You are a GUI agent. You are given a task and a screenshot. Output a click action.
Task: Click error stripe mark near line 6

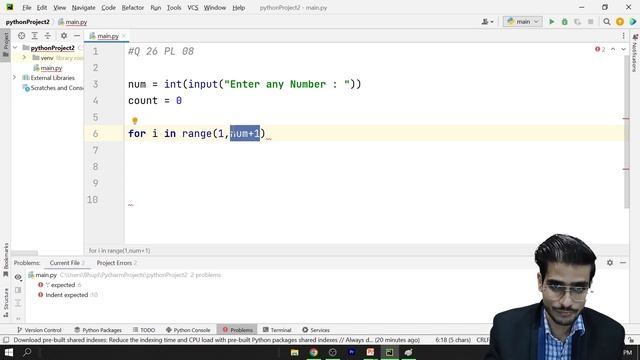coord(626,118)
